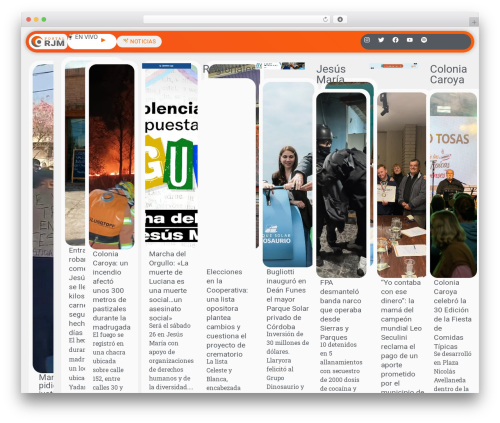Play the EN VIVO live stream

[103, 40]
